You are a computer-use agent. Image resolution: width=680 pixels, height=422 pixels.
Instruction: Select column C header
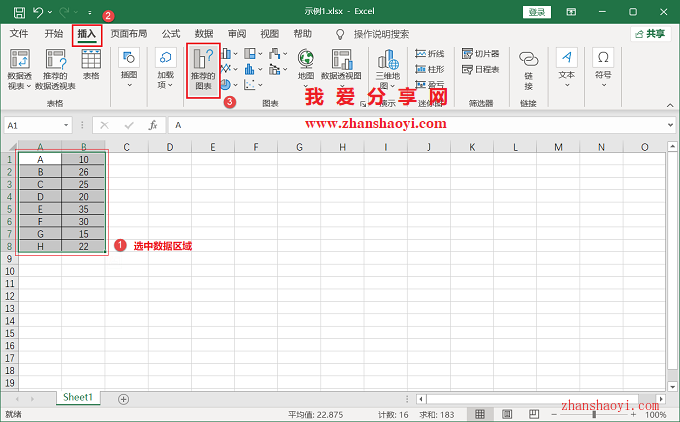tap(127, 147)
